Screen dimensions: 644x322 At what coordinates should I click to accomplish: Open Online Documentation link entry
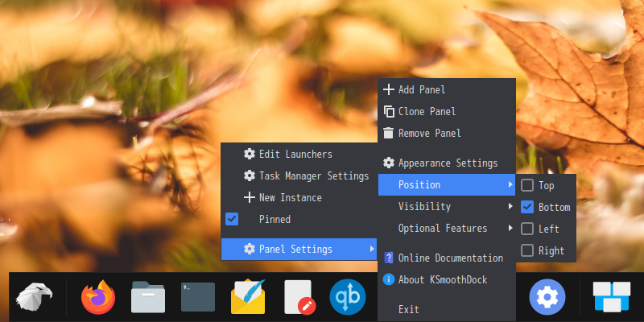pyautogui.click(x=447, y=258)
